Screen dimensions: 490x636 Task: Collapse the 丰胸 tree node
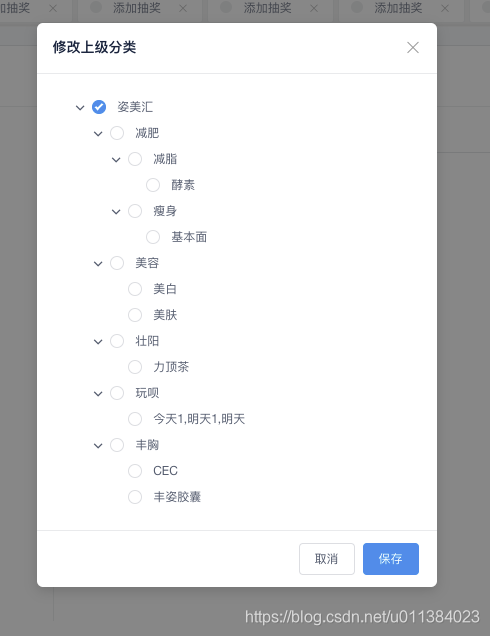tap(98, 446)
